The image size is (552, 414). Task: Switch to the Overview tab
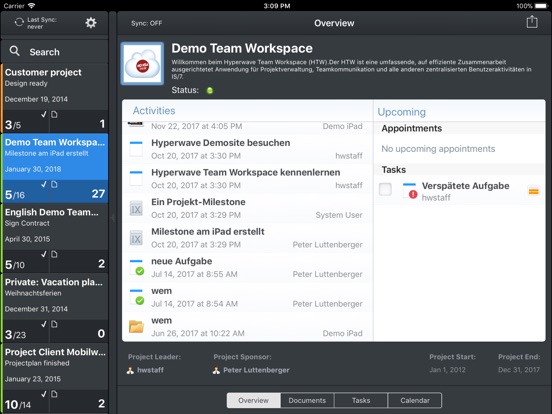click(x=253, y=401)
